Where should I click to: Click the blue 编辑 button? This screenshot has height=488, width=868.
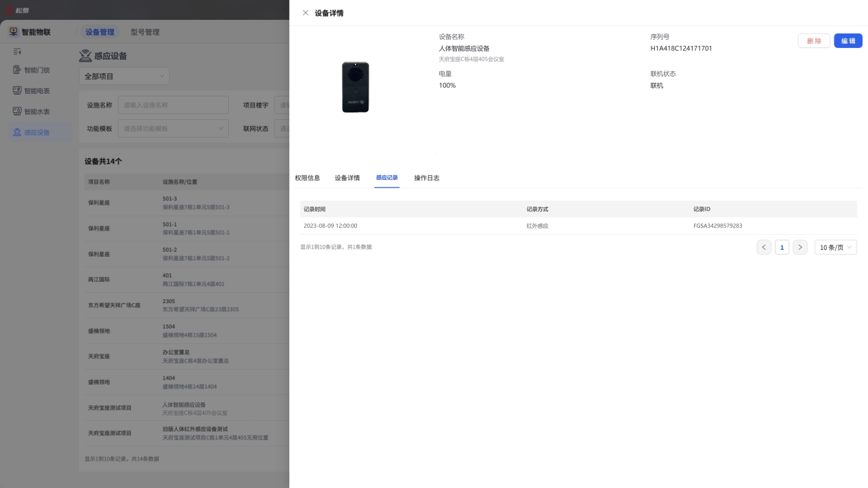[x=848, y=41]
